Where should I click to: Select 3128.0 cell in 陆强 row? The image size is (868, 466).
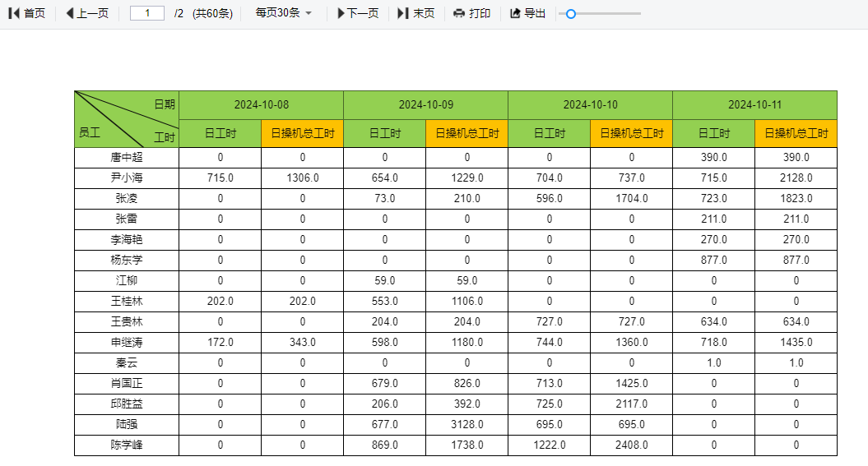click(467, 425)
